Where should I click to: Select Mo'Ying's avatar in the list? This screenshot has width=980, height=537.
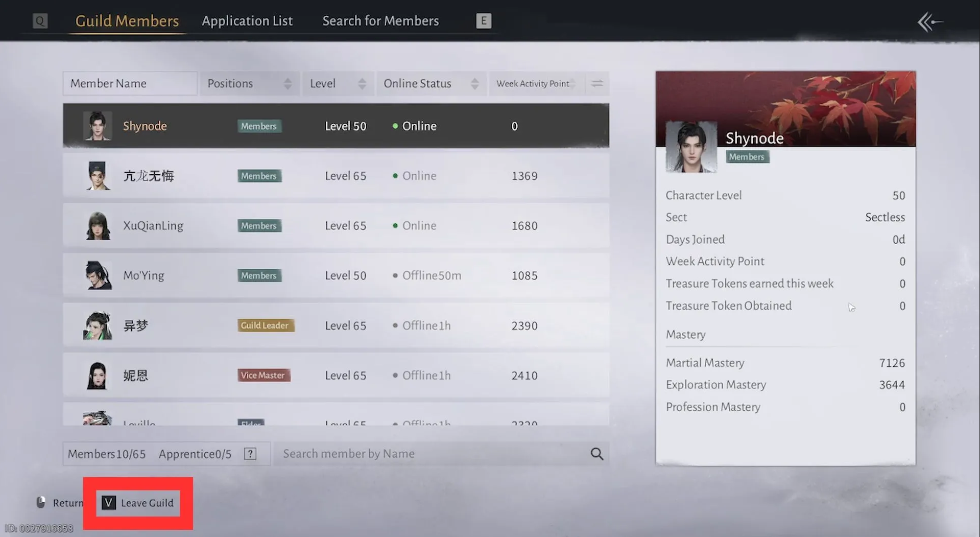click(x=97, y=275)
